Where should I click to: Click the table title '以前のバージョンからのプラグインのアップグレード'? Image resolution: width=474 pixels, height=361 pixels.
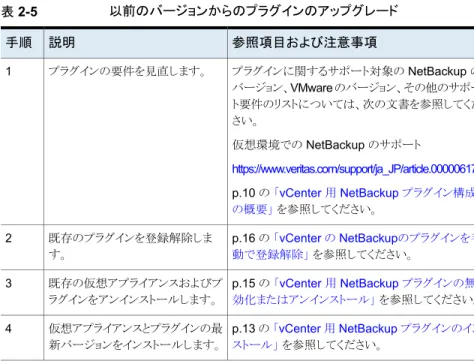point(254,11)
